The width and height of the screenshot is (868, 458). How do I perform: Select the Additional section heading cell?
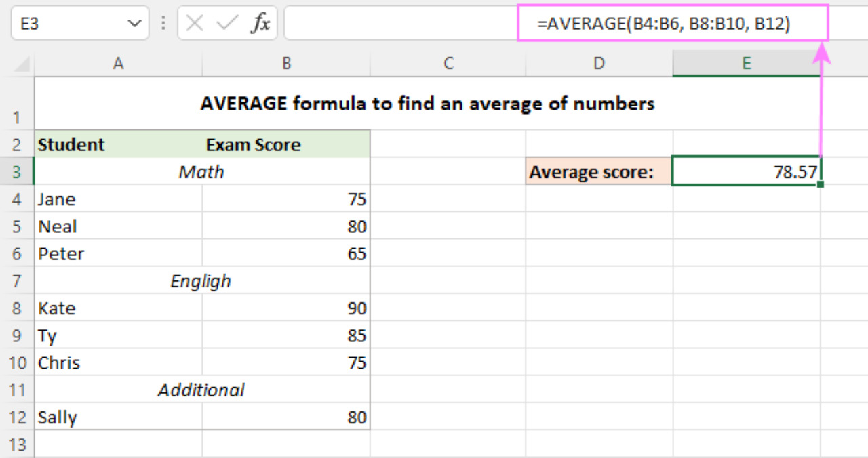coord(201,390)
